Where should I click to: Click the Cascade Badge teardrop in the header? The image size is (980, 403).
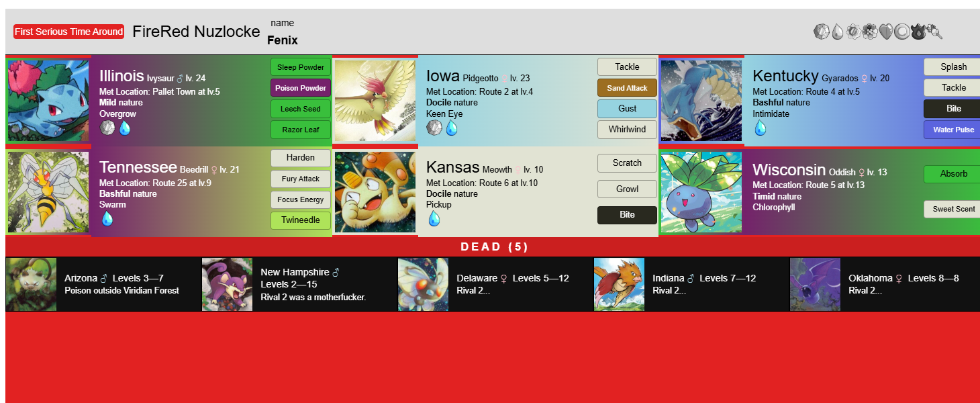click(x=838, y=32)
